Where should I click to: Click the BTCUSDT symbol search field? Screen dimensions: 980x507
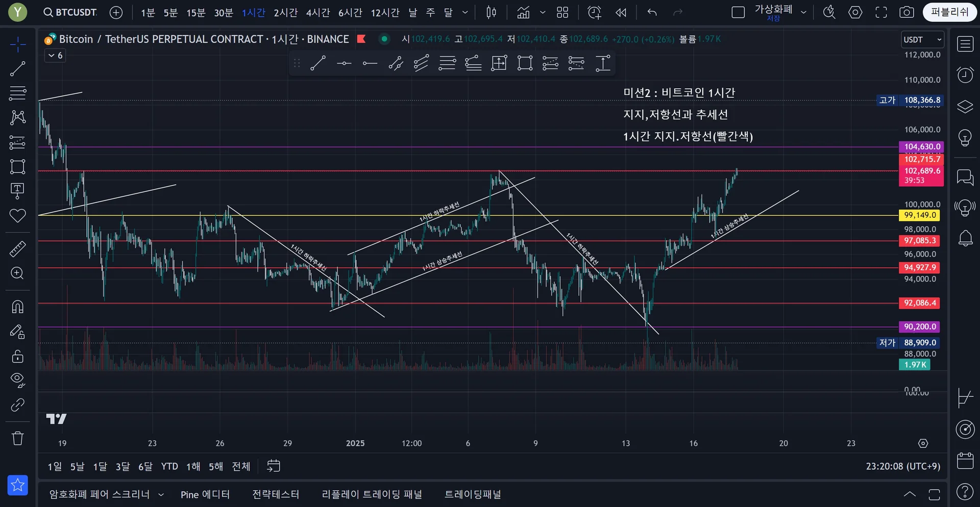point(70,12)
